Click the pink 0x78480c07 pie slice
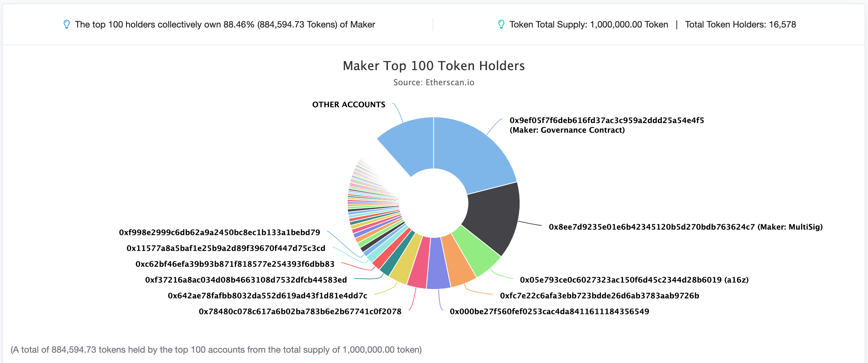868x363 pixels. coord(420,263)
